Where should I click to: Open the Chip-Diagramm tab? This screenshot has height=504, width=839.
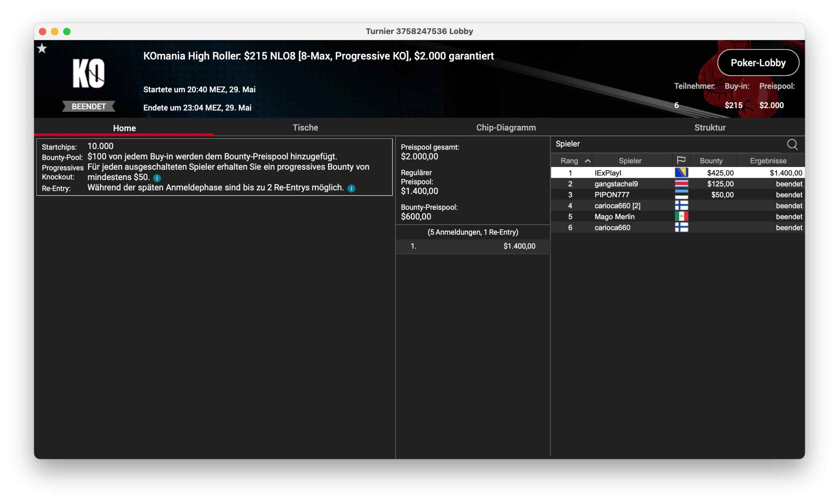click(506, 128)
